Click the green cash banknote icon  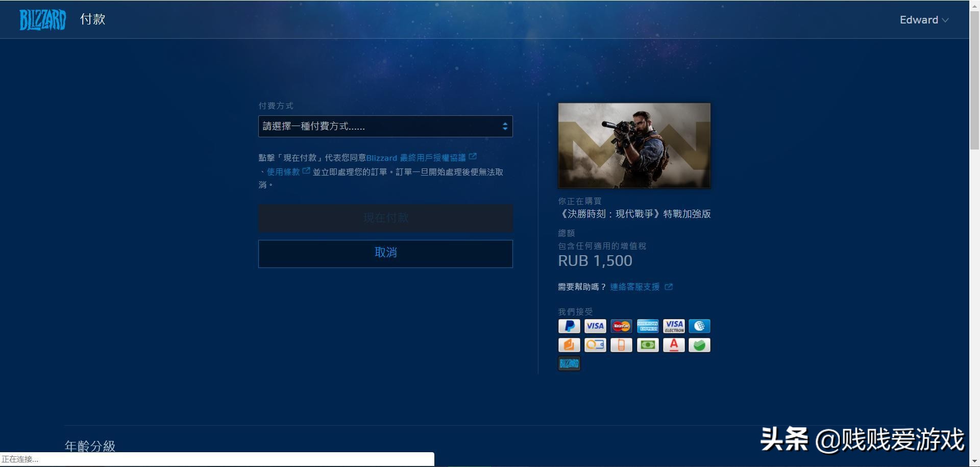click(x=647, y=345)
